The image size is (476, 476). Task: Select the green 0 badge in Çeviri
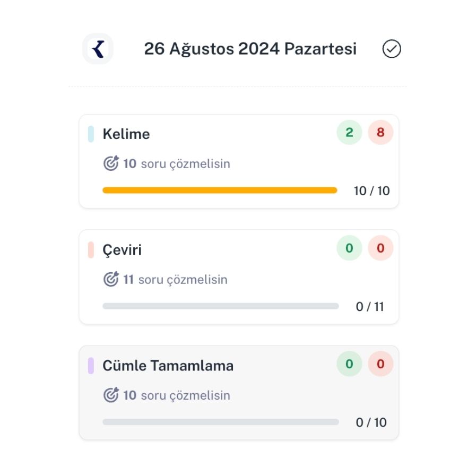pyautogui.click(x=349, y=248)
